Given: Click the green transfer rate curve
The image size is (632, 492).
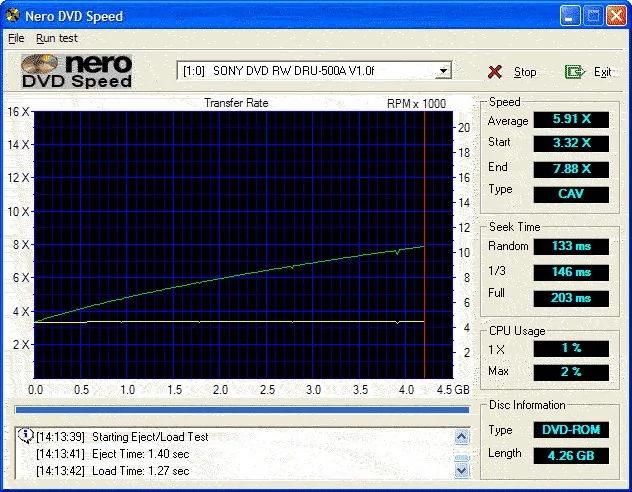Looking at the screenshot, I should point(230,276).
